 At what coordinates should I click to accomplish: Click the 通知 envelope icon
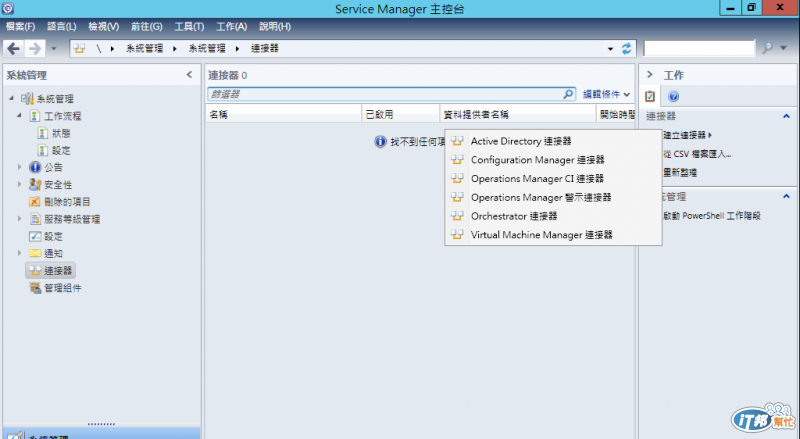35,253
